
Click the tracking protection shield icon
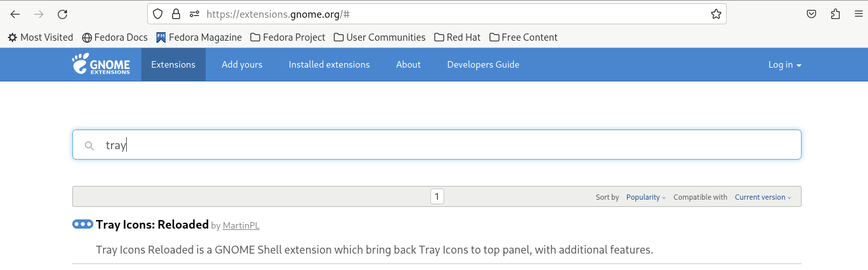coord(158,14)
